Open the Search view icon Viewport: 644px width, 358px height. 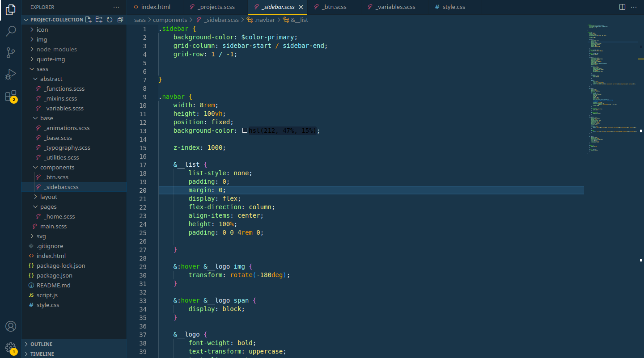tap(11, 31)
